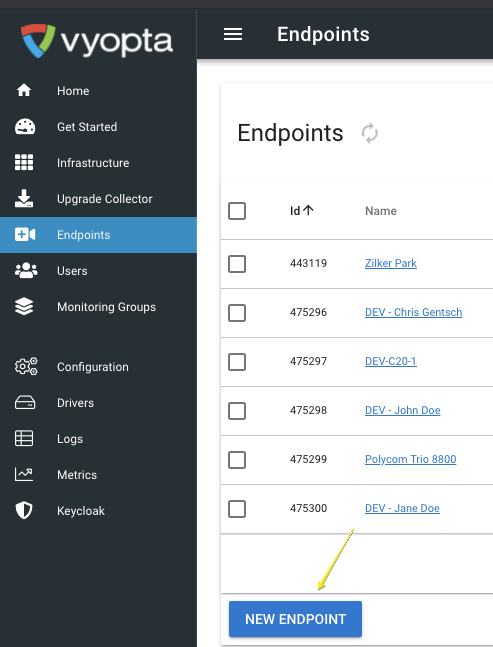Open the Polycom Trio 8800 link
The image size is (493, 647).
[410, 459]
